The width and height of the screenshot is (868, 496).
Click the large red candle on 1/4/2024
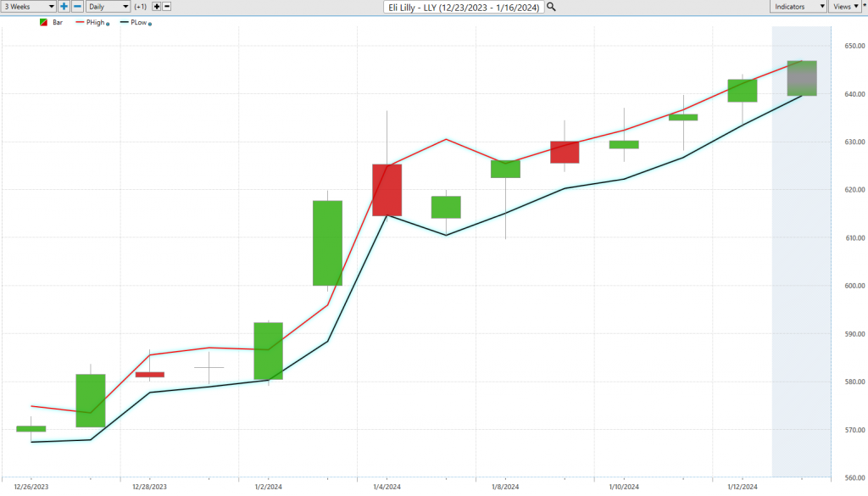[x=387, y=190]
